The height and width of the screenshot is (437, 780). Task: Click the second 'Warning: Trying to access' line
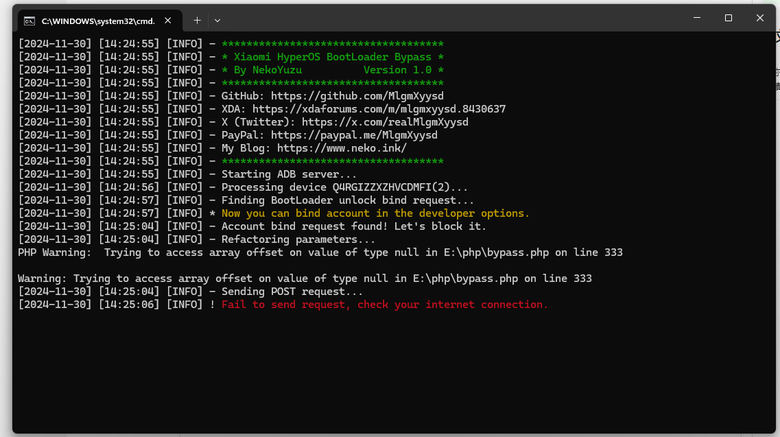coord(305,278)
